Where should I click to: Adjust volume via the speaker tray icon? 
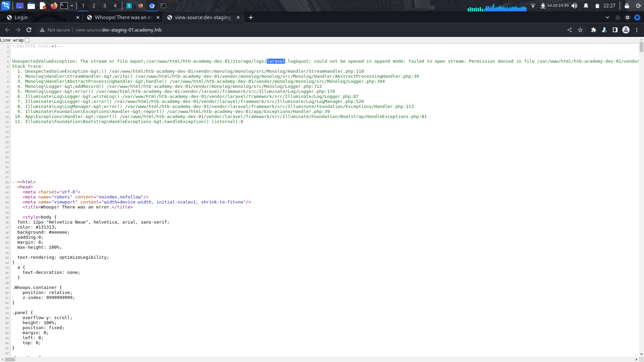click(575, 6)
